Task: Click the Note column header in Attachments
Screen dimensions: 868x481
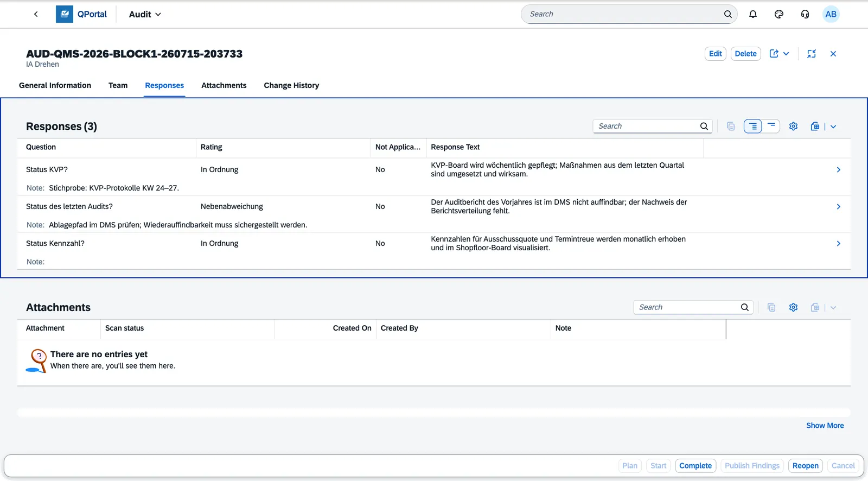Action: point(638,328)
